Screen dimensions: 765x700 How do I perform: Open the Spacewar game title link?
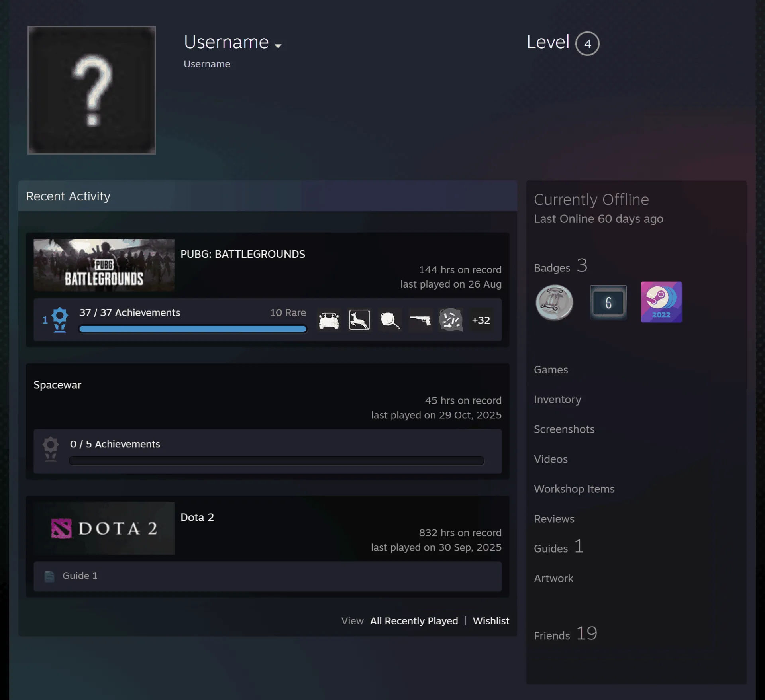pyautogui.click(x=57, y=385)
